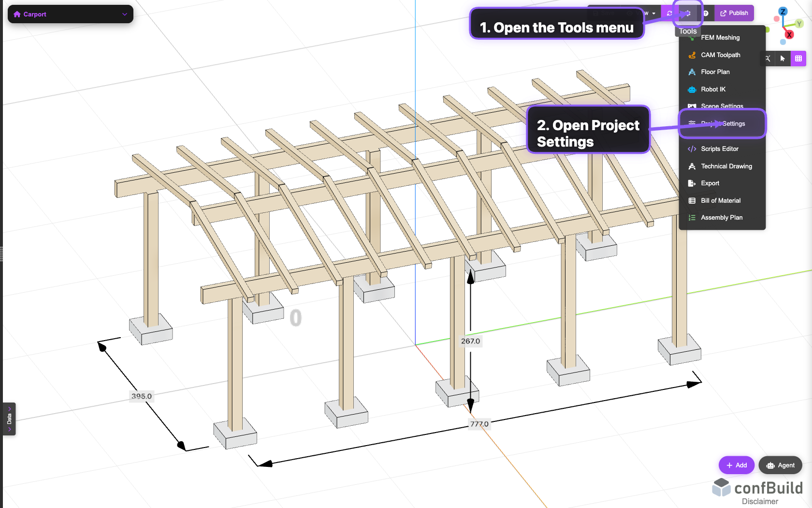Choose Bill of Material menu entry

pyautogui.click(x=720, y=201)
